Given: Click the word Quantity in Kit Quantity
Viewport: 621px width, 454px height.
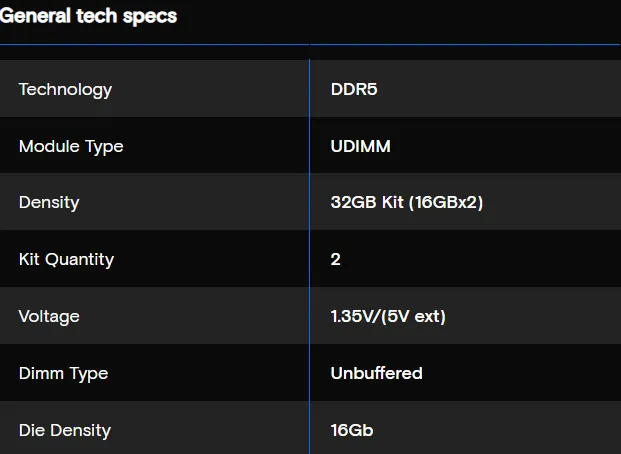Looking at the screenshot, I should click(80, 259).
